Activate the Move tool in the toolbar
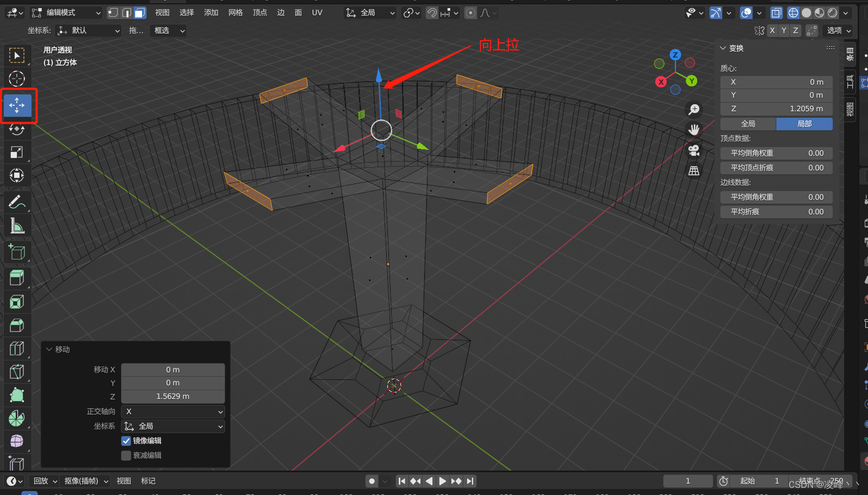The width and height of the screenshot is (868, 495). 17,105
